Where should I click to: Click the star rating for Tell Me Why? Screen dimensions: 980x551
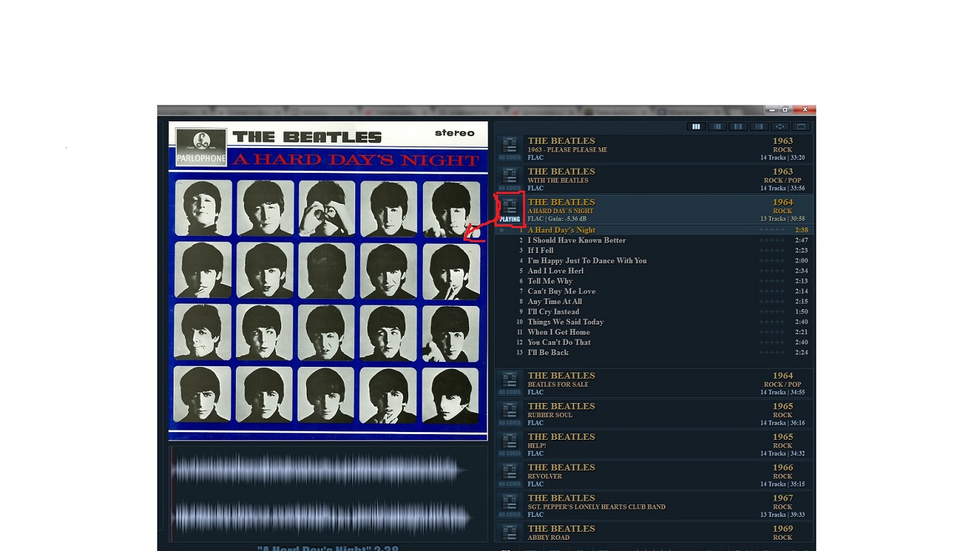pos(772,281)
